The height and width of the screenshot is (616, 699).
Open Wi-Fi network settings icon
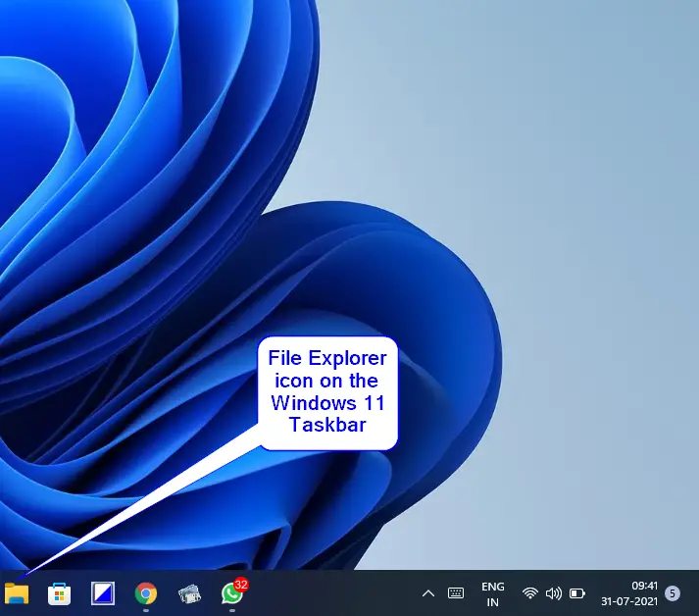pyautogui.click(x=530, y=593)
